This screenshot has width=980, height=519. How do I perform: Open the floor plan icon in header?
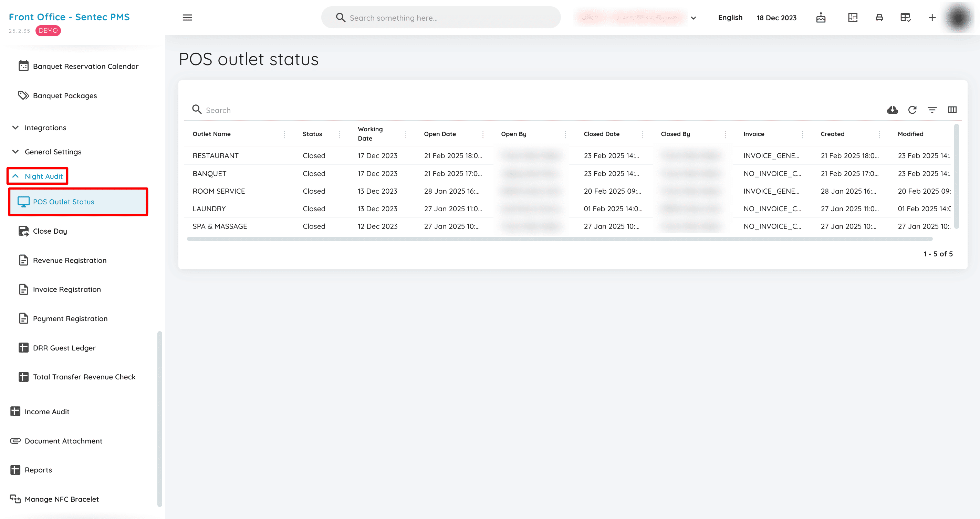(x=853, y=18)
